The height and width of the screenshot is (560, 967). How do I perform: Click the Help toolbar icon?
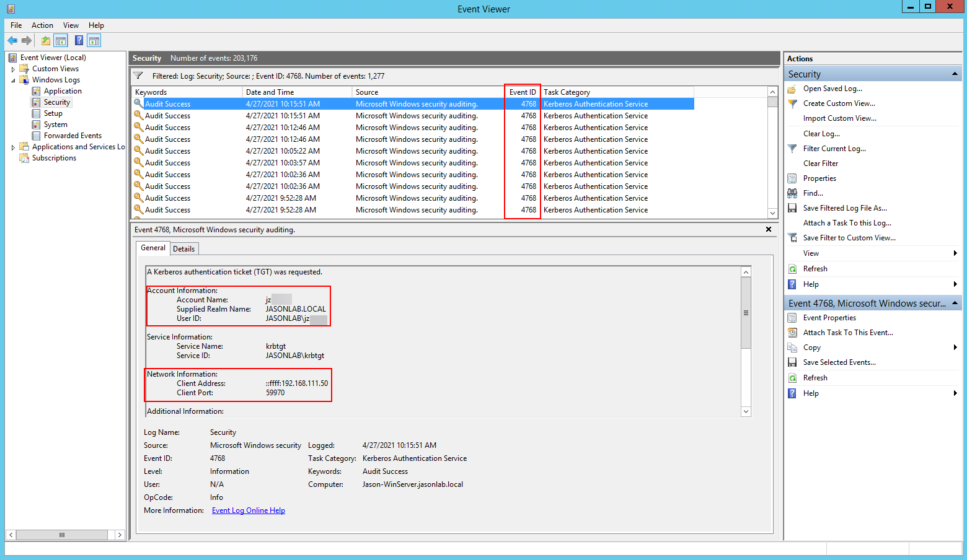(79, 40)
